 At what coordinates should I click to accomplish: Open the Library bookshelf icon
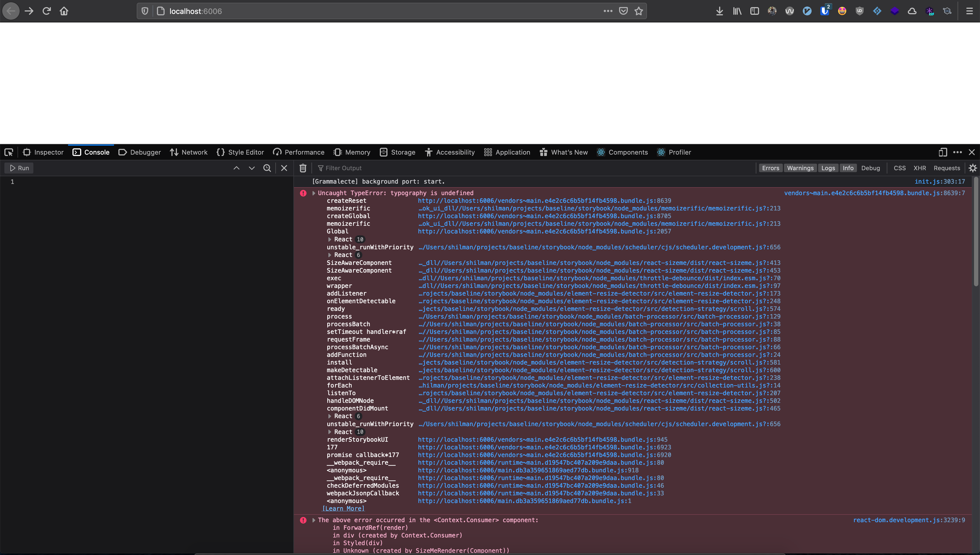tap(737, 11)
